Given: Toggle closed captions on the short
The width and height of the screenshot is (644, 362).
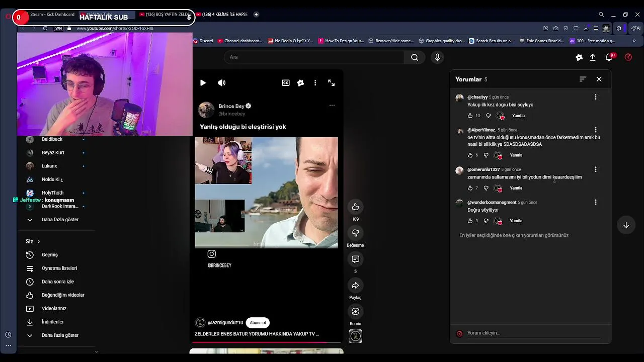Looking at the screenshot, I should tap(286, 83).
